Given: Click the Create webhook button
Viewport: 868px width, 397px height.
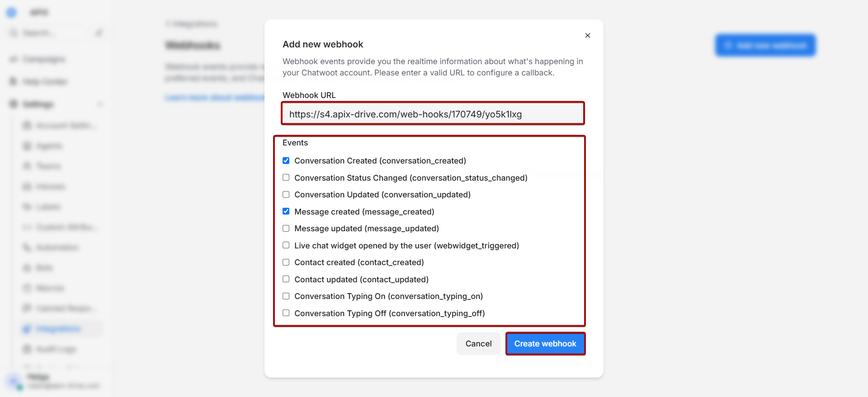Looking at the screenshot, I should pyautogui.click(x=545, y=344).
